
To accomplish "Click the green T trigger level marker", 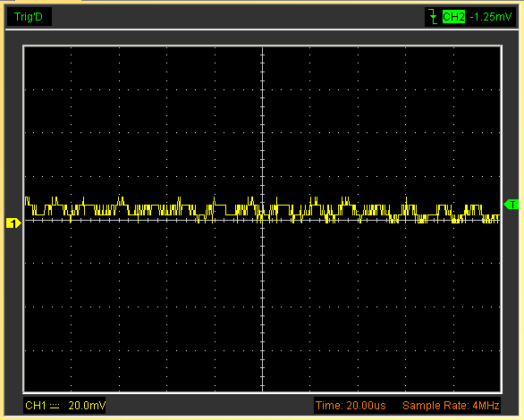I will (511, 204).
